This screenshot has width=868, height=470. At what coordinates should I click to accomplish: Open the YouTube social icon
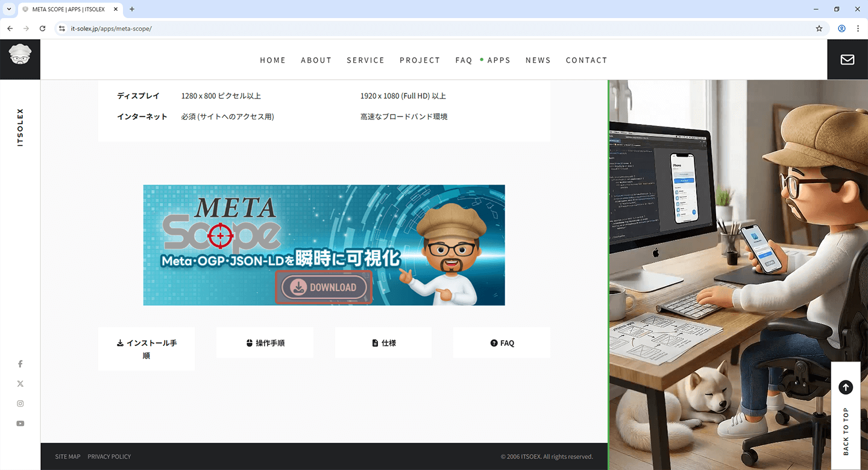pyautogui.click(x=20, y=424)
